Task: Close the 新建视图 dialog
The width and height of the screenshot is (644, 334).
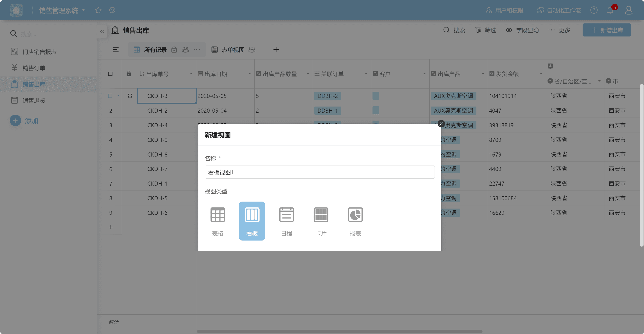Action: pyautogui.click(x=441, y=124)
